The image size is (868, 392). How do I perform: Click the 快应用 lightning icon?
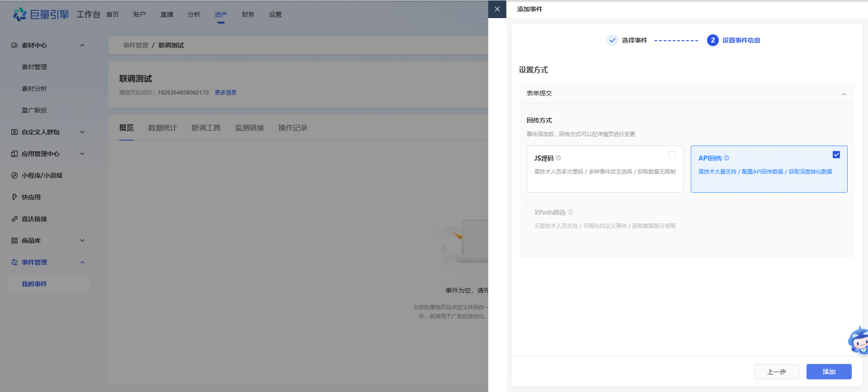[x=14, y=197]
